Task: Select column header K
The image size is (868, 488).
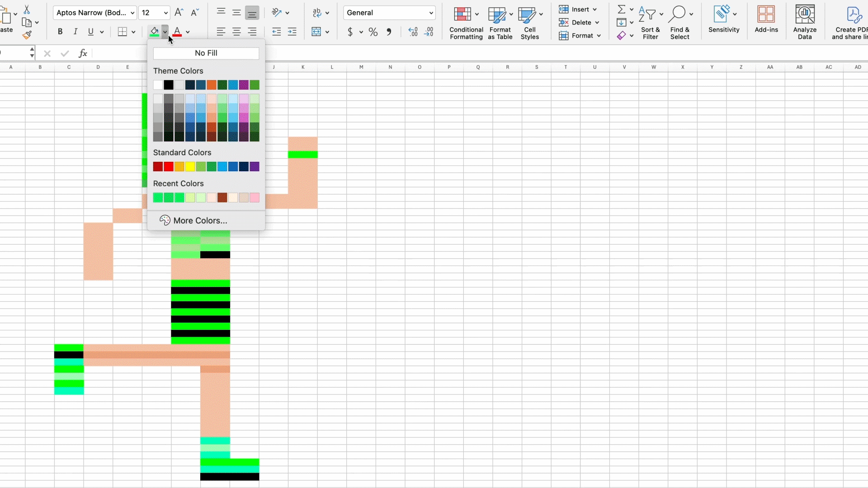Action: [x=303, y=67]
